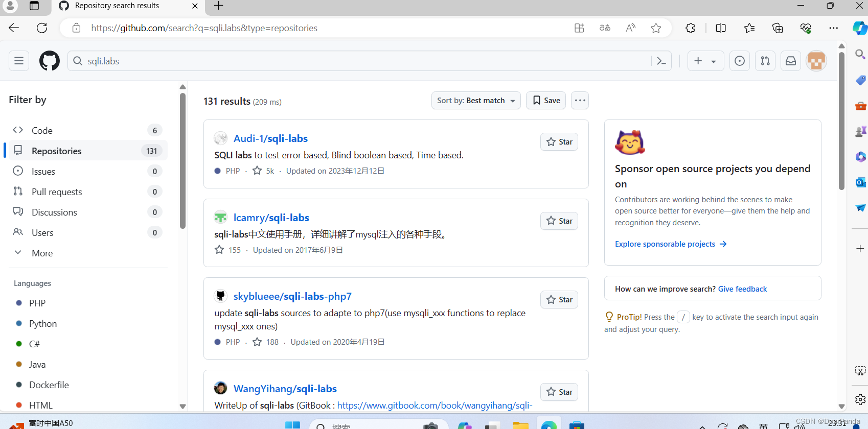Star the lcamry/sqli-labs repository
The height and width of the screenshot is (429, 868).
tap(559, 221)
